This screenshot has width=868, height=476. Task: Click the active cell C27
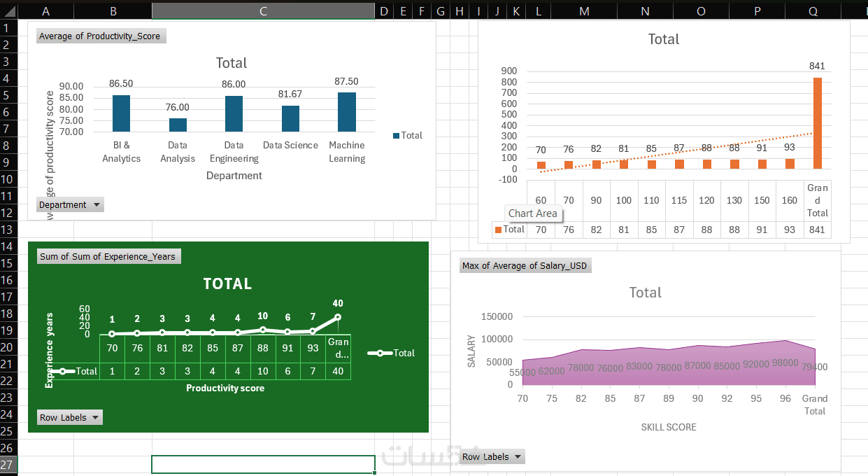coord(263,464)
